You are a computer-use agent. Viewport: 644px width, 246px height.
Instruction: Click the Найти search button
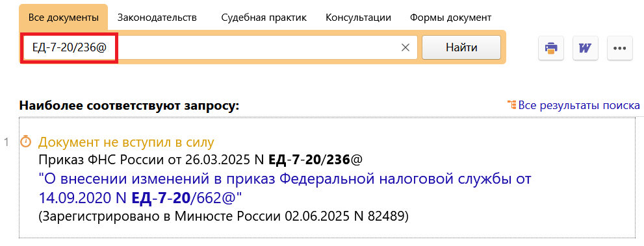pyautogui.click(x=461, y=47)
